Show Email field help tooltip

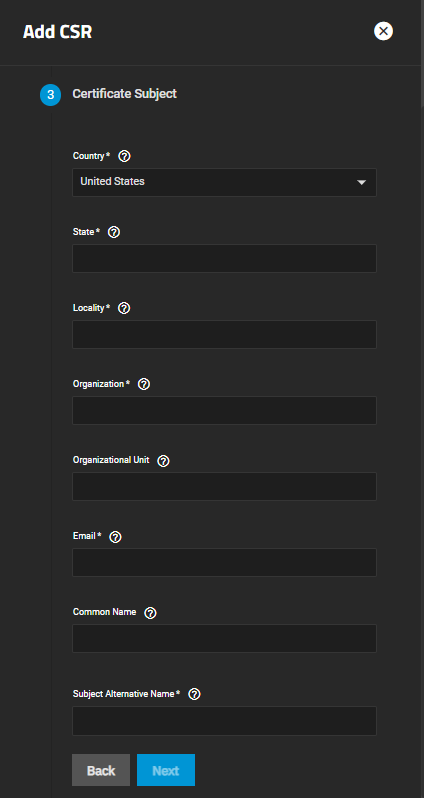coord(116,536)
